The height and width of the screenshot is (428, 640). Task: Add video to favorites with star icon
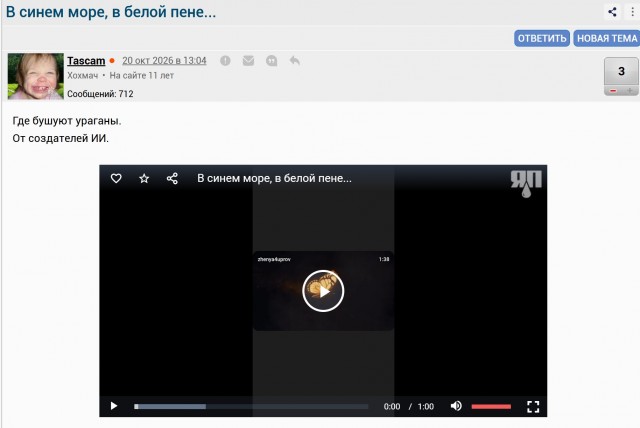144,178
